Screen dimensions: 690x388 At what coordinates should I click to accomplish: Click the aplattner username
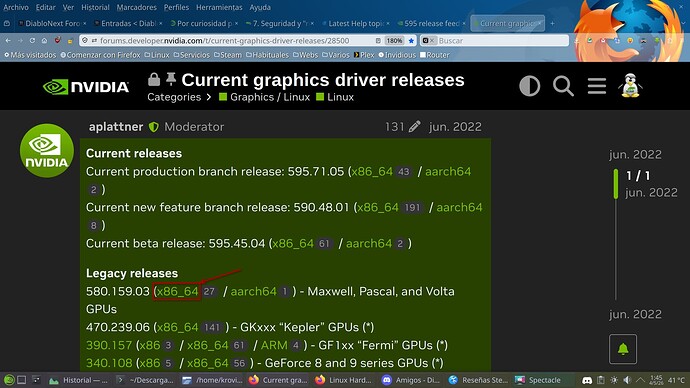pyautogui.click(x=116, y=127)
